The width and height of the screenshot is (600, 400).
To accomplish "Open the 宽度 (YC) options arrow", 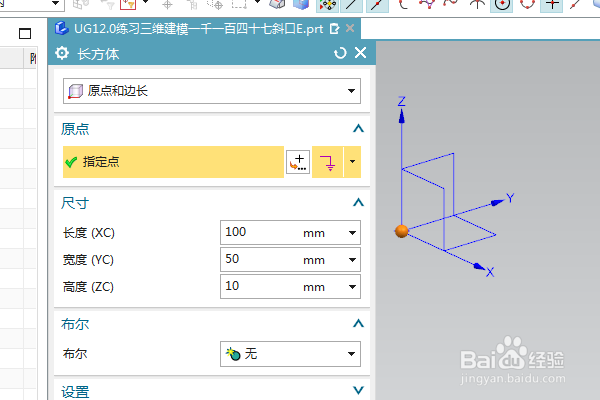I will pos(352,260).
